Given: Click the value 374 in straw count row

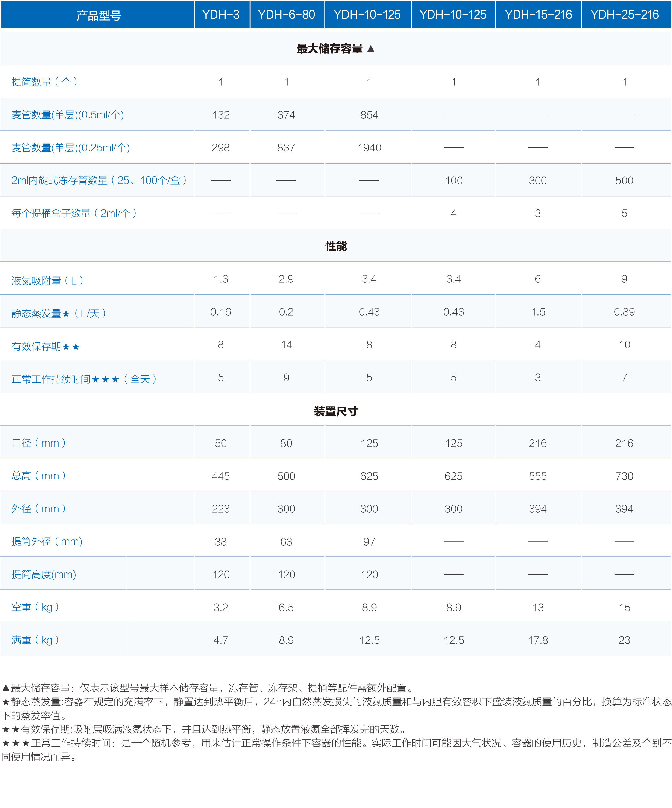Looking at the screenshot, I should point(286,115).
